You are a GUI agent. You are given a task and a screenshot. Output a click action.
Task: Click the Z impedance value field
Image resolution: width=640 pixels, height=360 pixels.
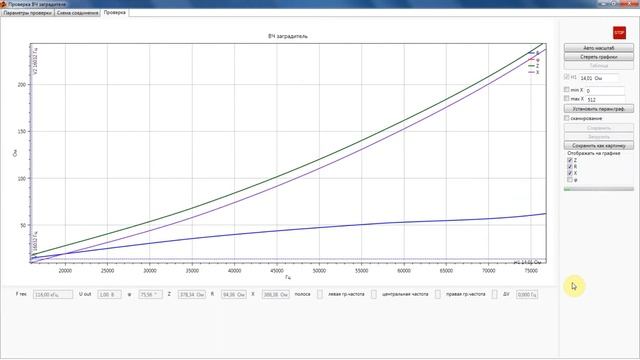pyautogui.click(x=192, y=294)
